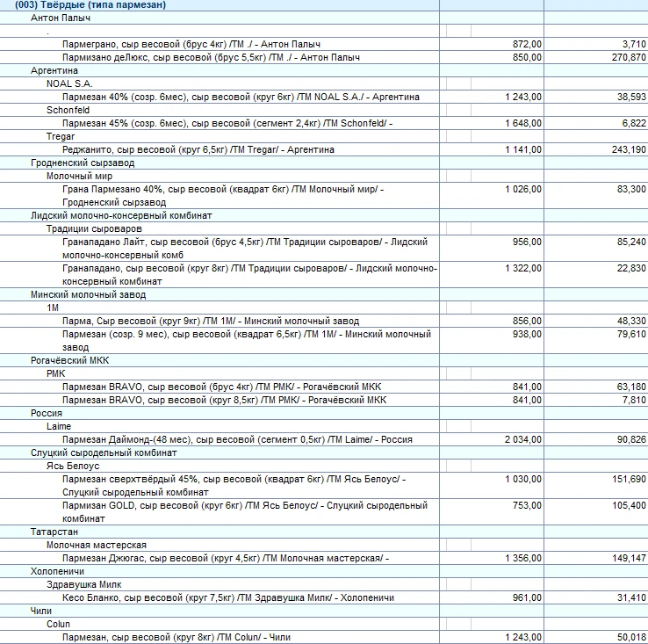The width and height of the screenshot is (648, 644).
Task: Select the 'Реджанито' cheese item row
Action: pos(198,149)
